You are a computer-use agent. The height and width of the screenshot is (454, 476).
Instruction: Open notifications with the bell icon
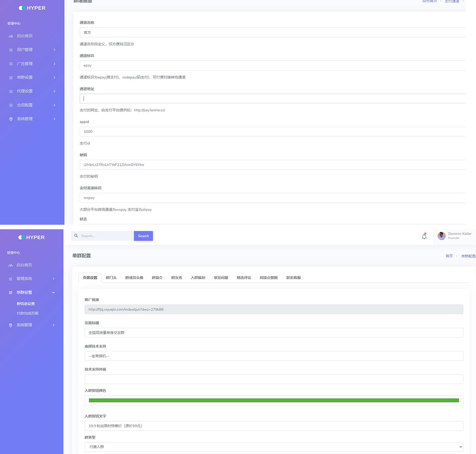(424, 236)
